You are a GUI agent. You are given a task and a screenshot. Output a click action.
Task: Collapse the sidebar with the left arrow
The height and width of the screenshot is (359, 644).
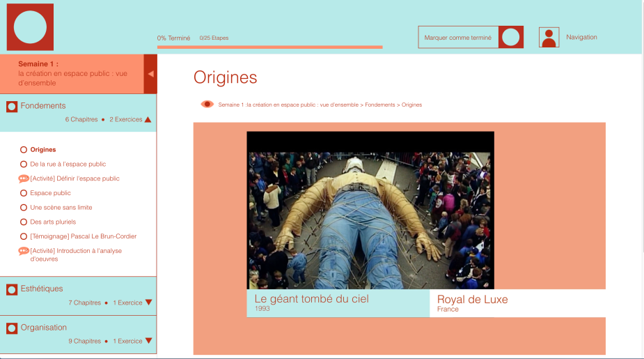tap(150, 74)
